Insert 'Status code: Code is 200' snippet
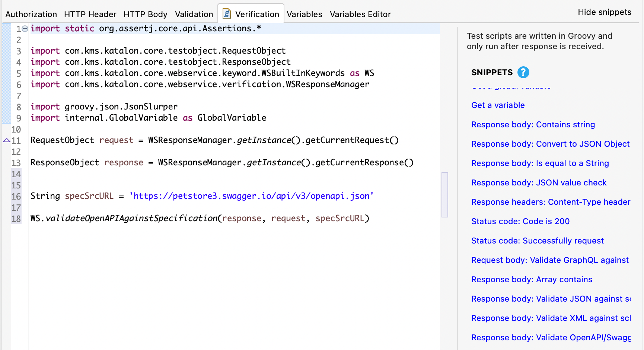 [x=520, y=221]
